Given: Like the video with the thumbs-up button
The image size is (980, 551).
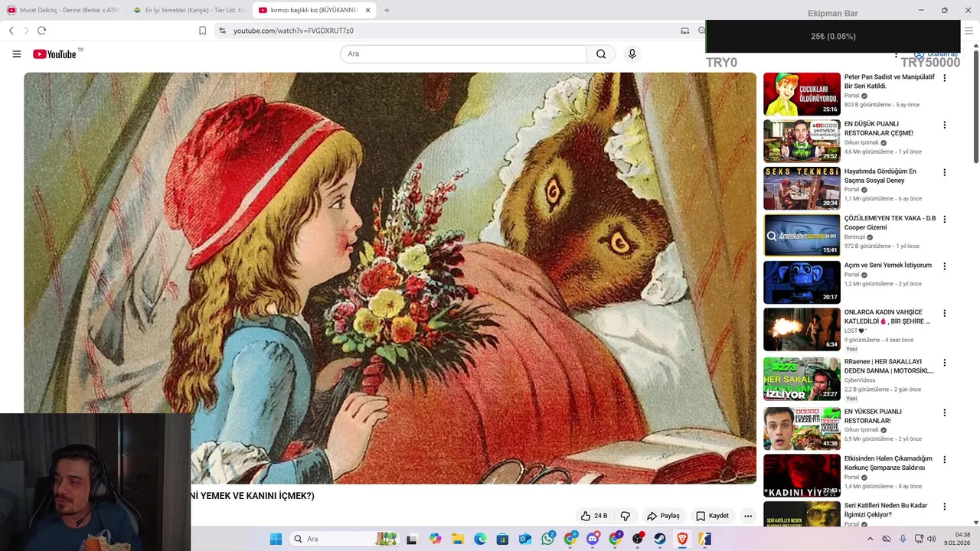Looking at the screenshot, I should tap(594, 516).
